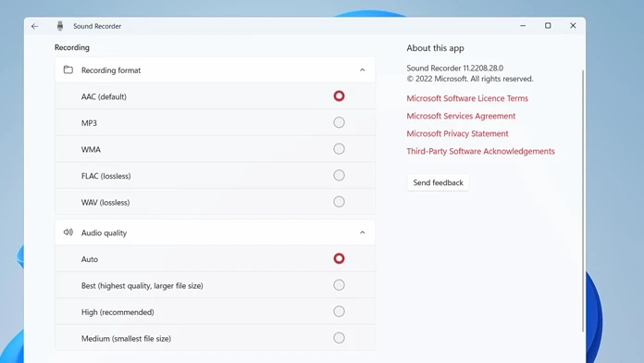The image size is (644, 363).
Task: Collapse the Audio quality section chevron
Action: pos(363,232)
